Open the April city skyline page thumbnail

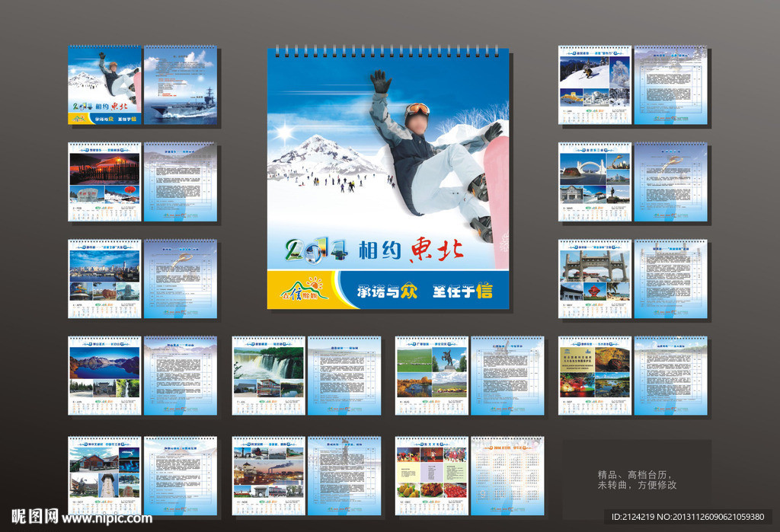104,279
